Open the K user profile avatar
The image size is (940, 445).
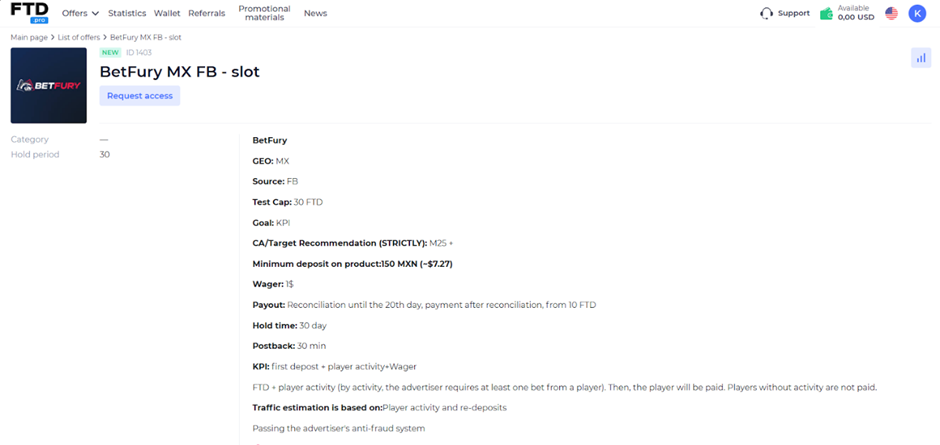[917, 13]
